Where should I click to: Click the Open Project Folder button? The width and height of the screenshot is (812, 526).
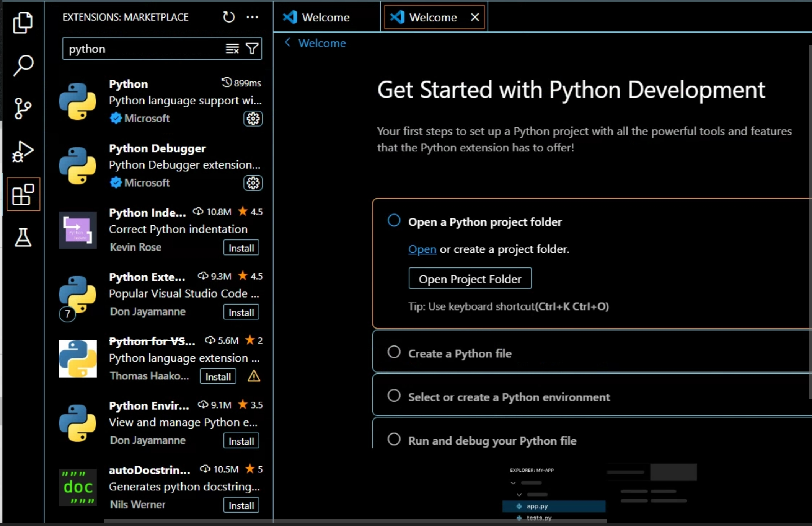click(x=470, y=279)
